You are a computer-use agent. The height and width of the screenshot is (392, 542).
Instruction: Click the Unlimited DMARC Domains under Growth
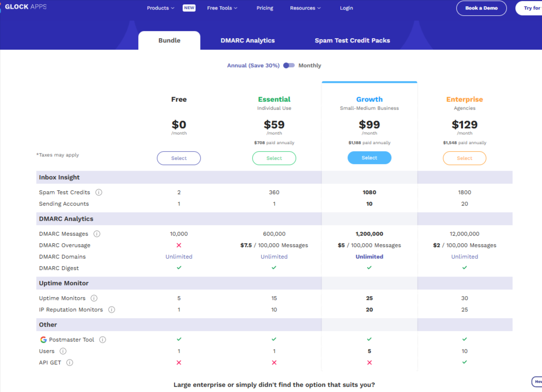click(x=369, y=257)
